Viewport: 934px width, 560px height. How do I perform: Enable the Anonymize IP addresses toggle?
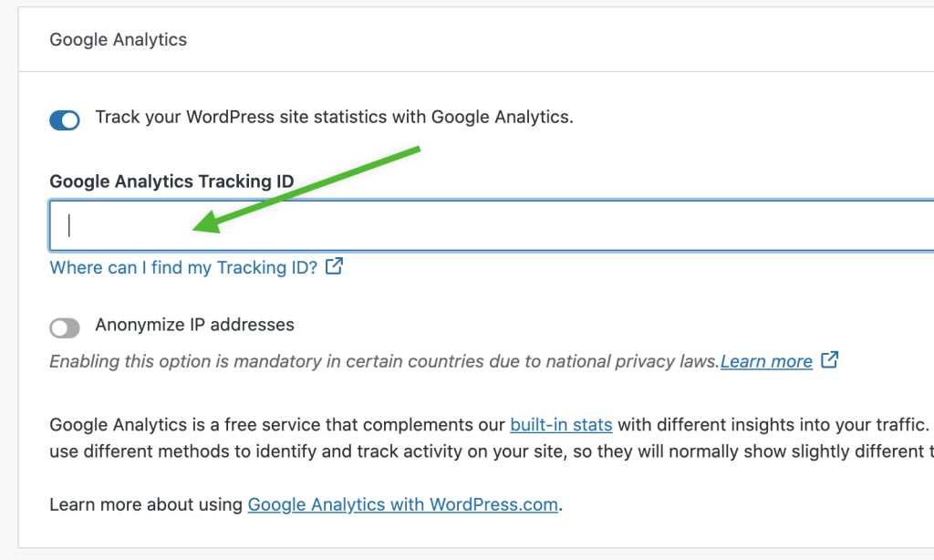point(65,327)
